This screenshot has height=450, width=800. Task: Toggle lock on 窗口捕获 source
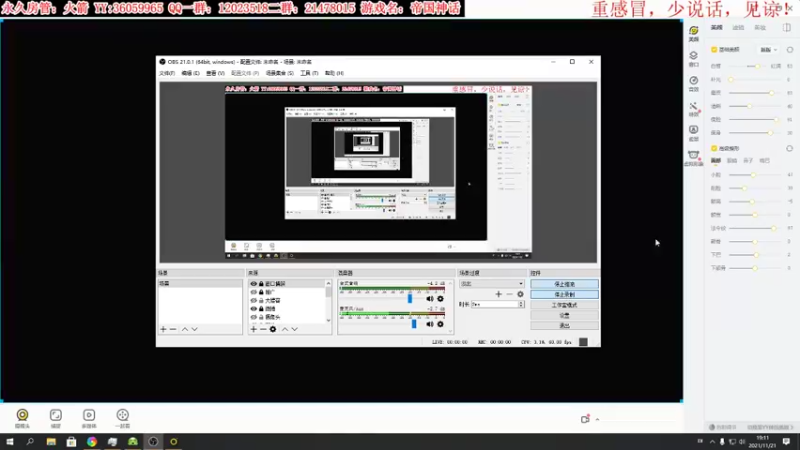(x=261, y=284)
